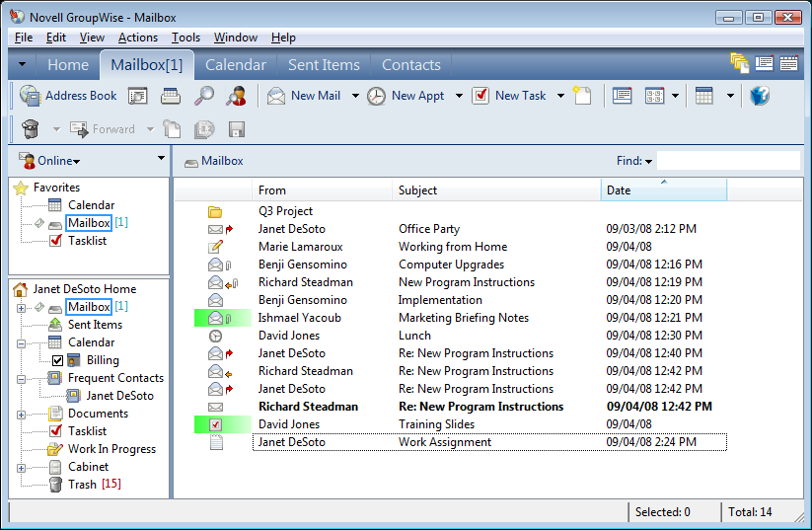Open New Appt dropdown arrow

459,96
